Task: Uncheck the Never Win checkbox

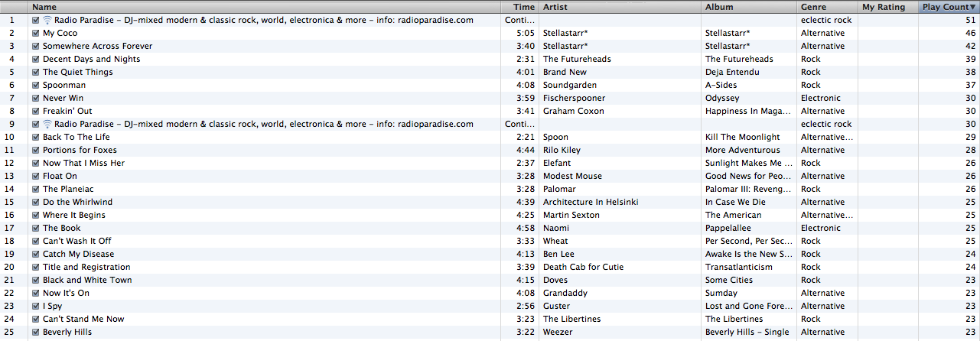Action: (x=36, y=99)
